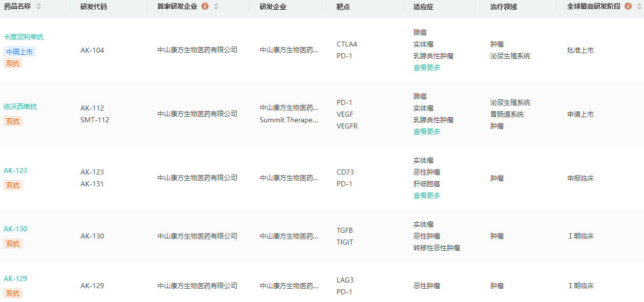Click target LAG3
Screen dimensions: 644x302
[x=345, y=280]
